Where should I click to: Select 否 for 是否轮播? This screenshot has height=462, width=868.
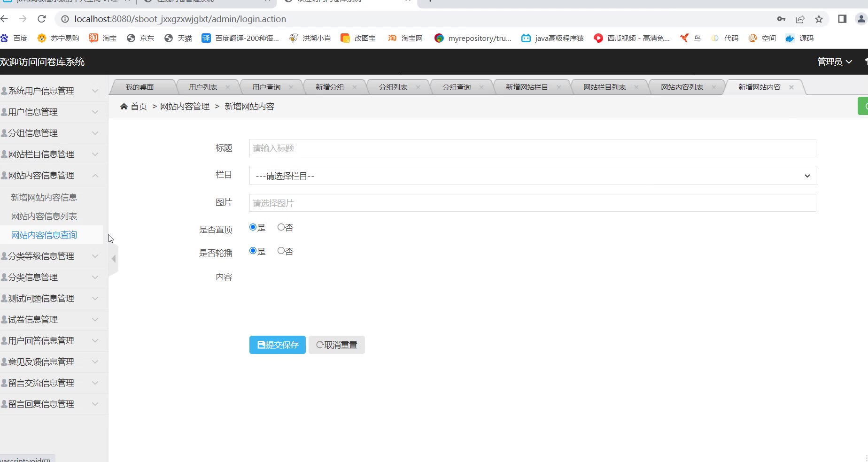tap(281, 251)
